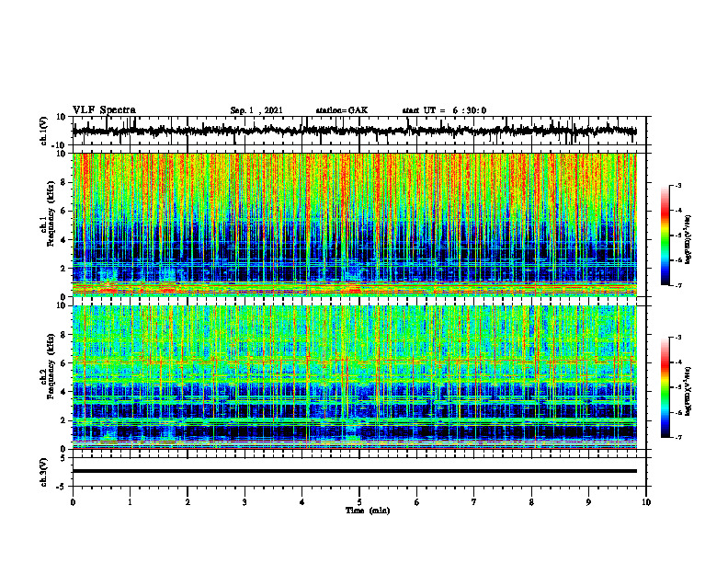Click the ch.1 spectrogram color scale bar
This screenshot has width=728, height=563.
click(665, 236)
